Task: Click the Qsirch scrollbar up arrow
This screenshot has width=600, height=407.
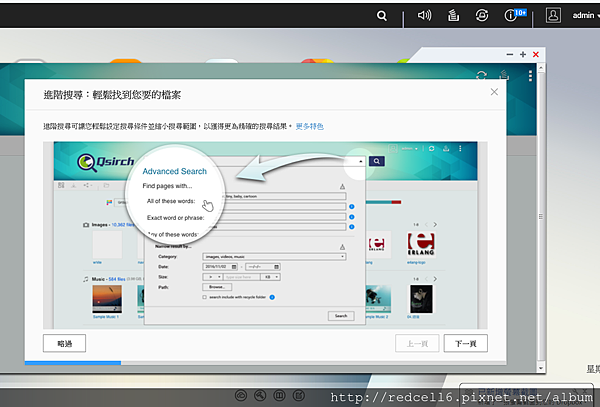Action: [x=541, y=68]
